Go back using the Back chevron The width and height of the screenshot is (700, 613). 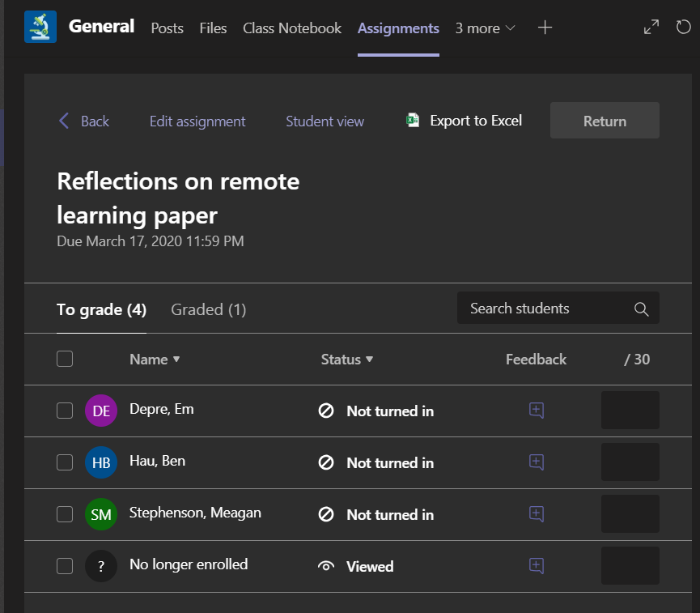click(64, 121)
